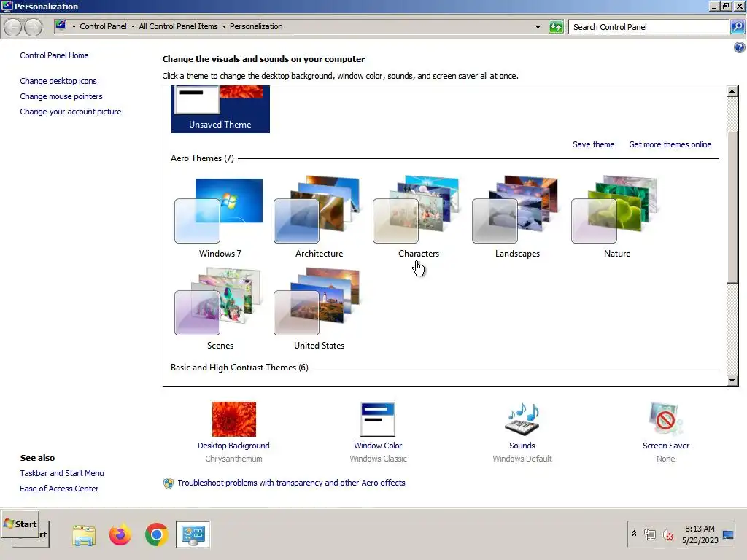Click the address bar computer icon
The width and height of the screenshot is (747, 560).
[x=61, y=26]
